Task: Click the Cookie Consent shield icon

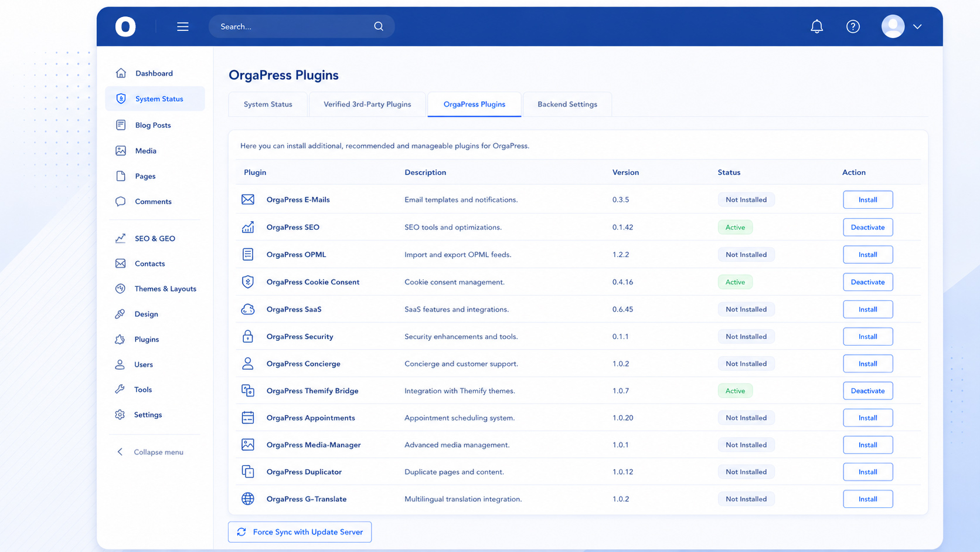Action: (x=248, y=282)
